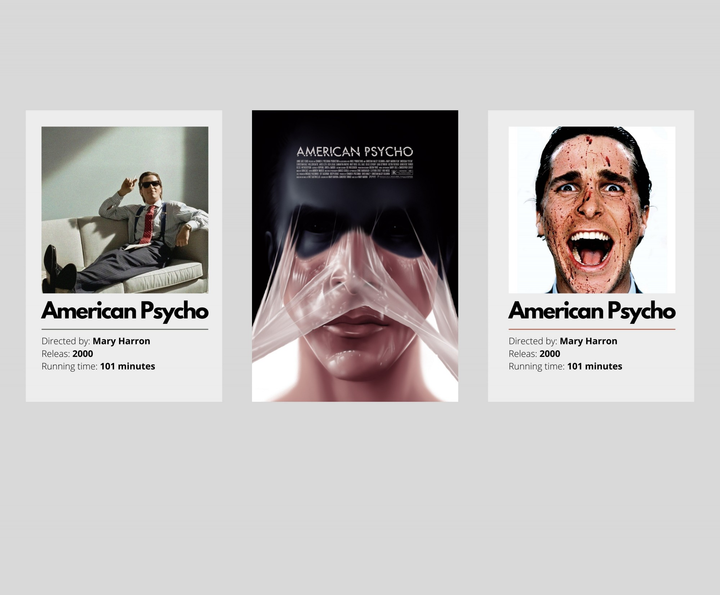Click 'Running time: 101 minutes' on left card
This screenshot has height=595, width=720.
(98, 366)
